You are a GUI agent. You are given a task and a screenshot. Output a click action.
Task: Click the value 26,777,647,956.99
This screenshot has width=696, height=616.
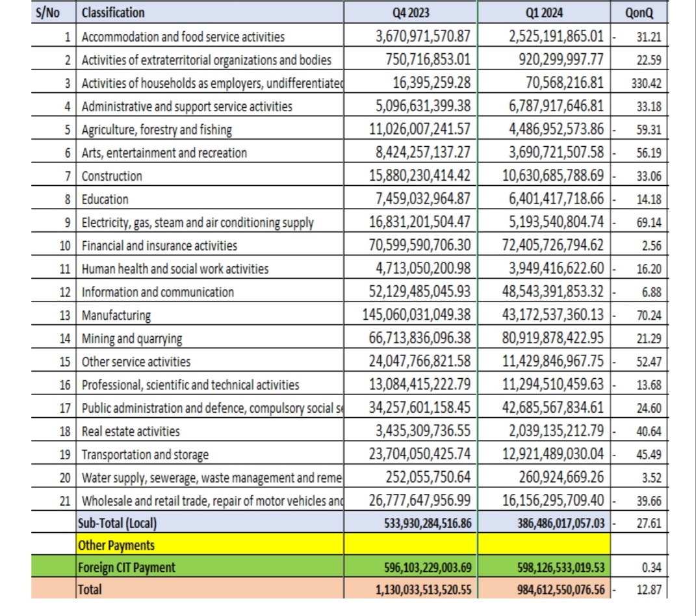[419, 500]
